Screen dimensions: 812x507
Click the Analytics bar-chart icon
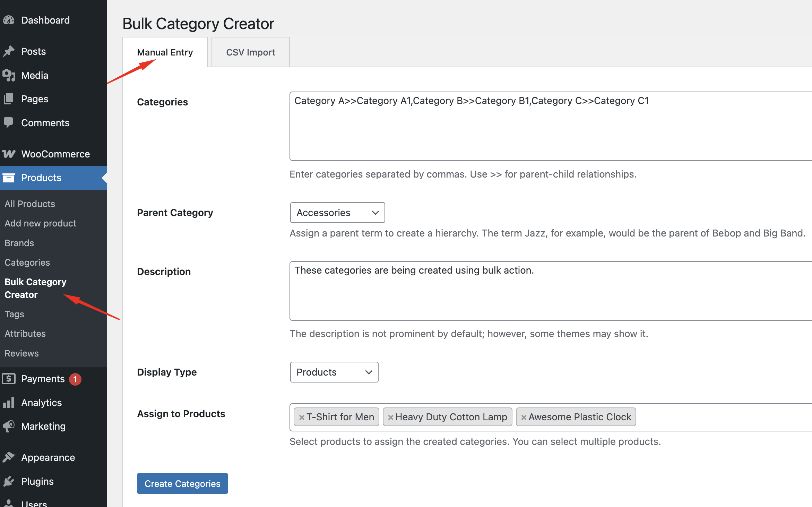(9, 403)
